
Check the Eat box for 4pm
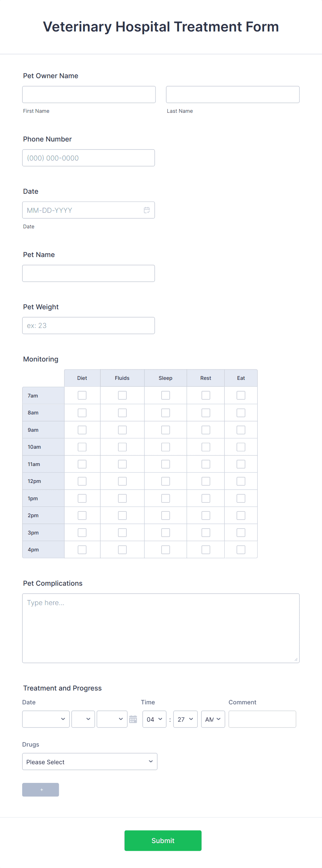point(241,549)
